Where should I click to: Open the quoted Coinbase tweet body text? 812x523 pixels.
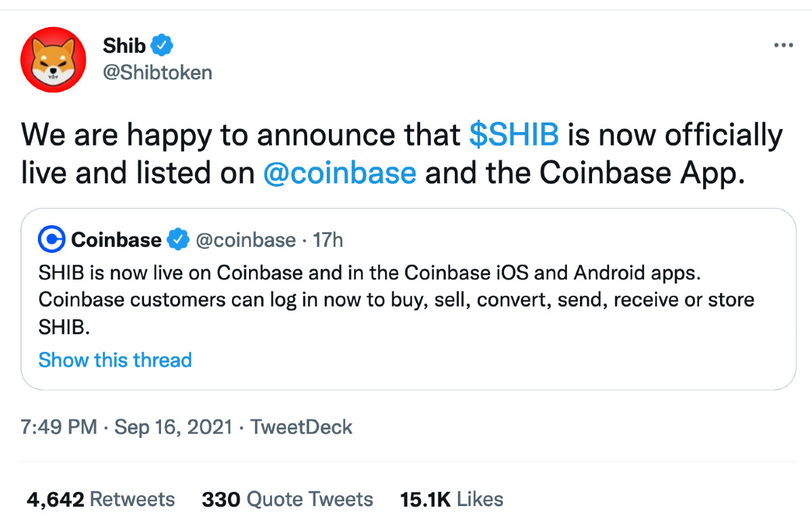pyautogui.click(x=396, y=299)
